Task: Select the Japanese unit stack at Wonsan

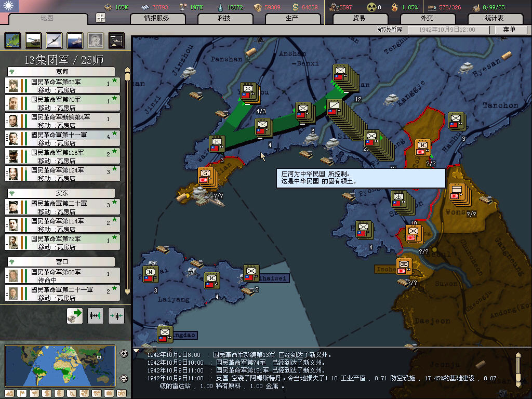Action: 457,192
